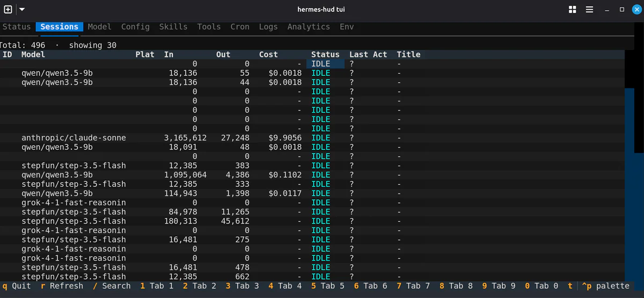Switch to the Tools tab
This screenshot has height=298, width=644.
click(209, 27)
